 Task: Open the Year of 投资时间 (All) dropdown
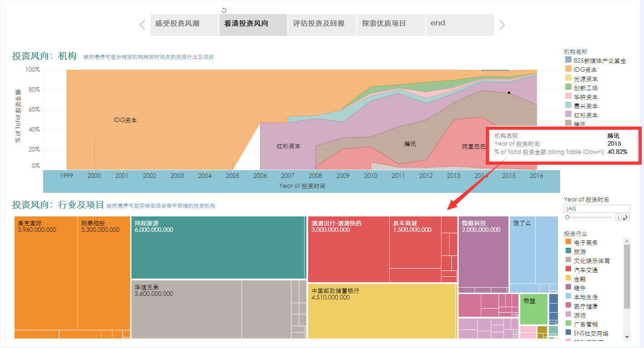597,209
